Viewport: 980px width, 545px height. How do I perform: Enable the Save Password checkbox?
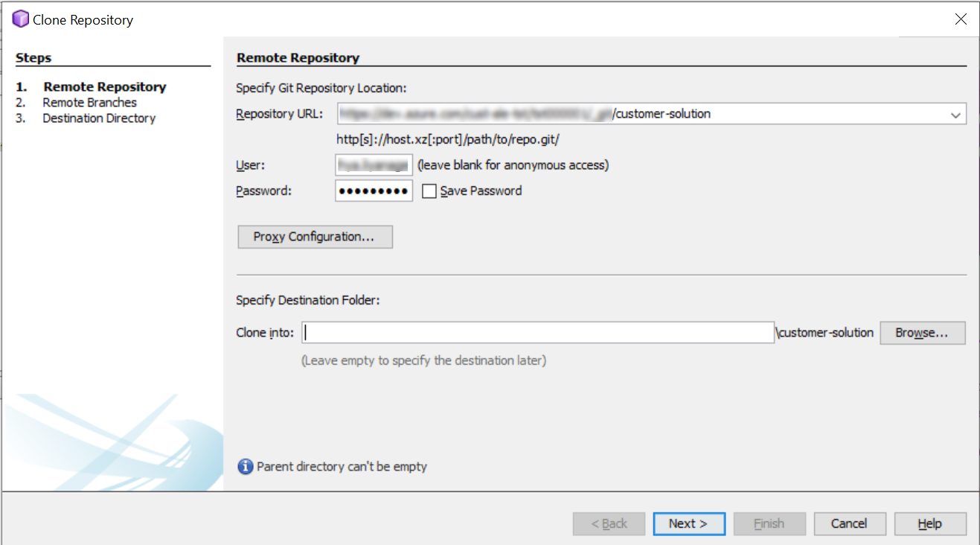coord(429,191)
